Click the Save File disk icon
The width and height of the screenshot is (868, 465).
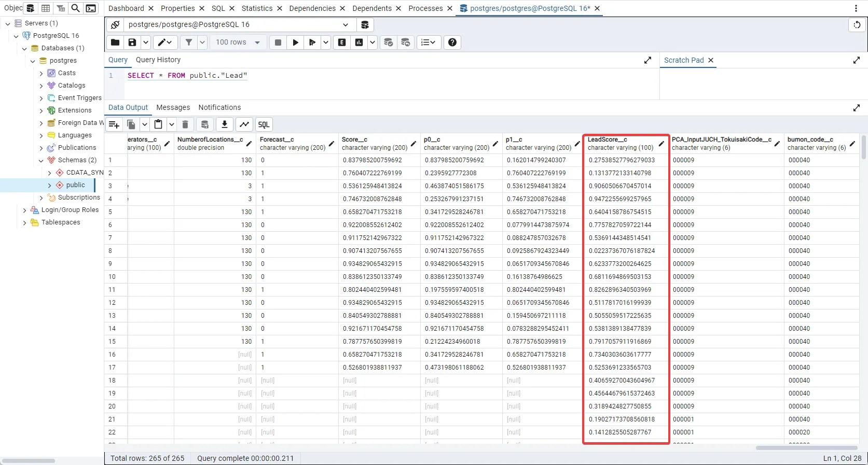pyautogui.click(x=132, y=43)
